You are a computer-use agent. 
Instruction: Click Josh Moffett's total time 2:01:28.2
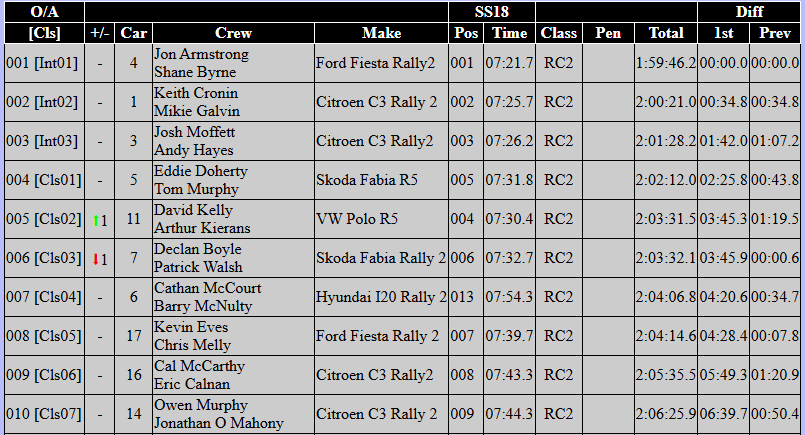(x=666, y=141)
